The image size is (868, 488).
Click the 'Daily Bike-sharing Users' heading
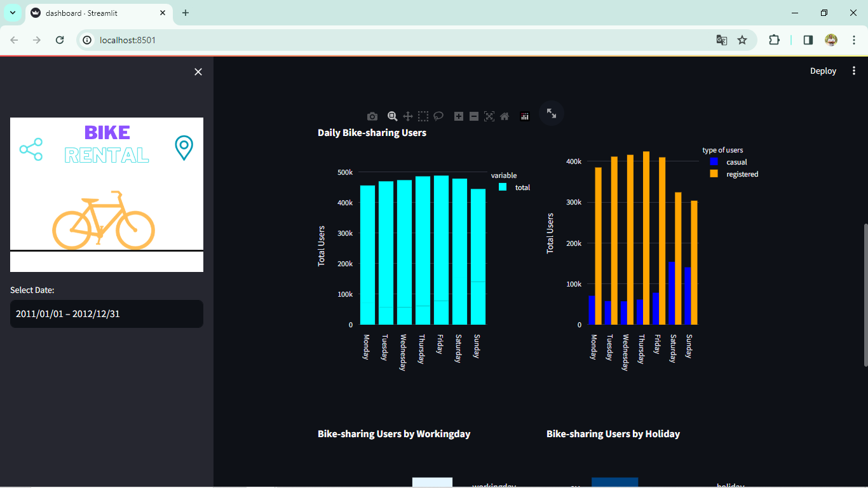pos(372,133)
